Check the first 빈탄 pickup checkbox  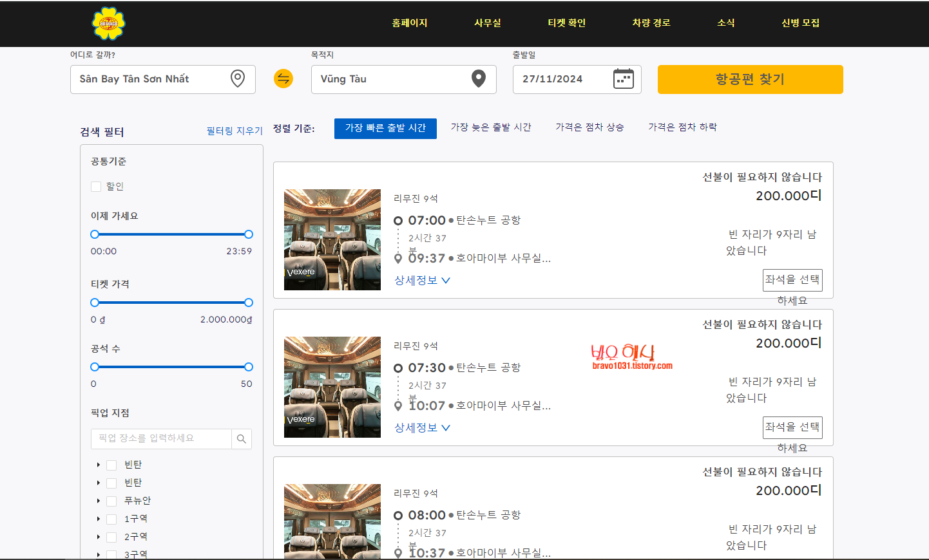tap(111, 465)
